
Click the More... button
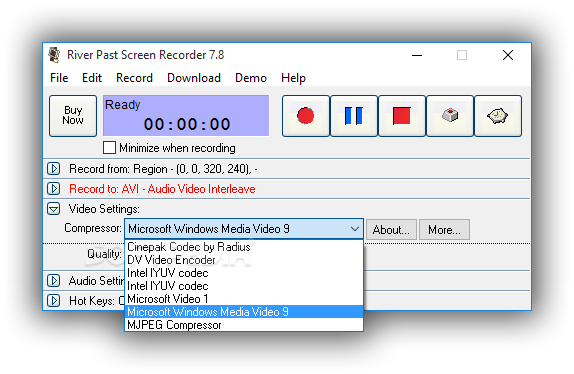tap(444, 230)
